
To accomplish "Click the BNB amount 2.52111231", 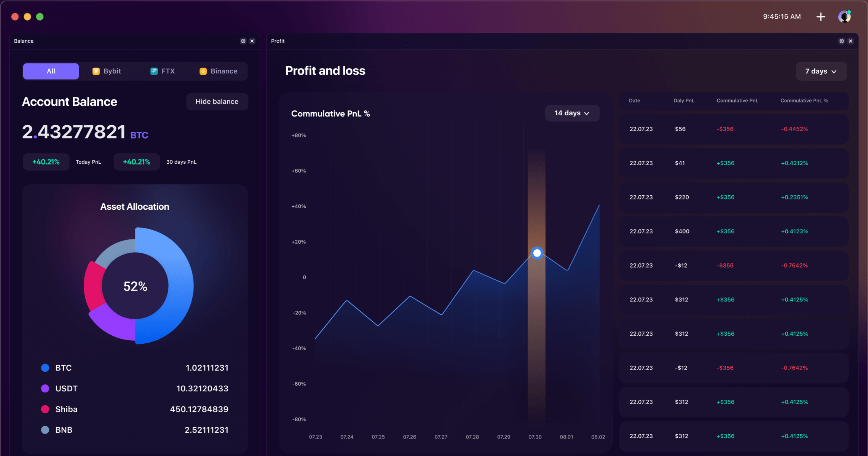I will coord(206,430).
